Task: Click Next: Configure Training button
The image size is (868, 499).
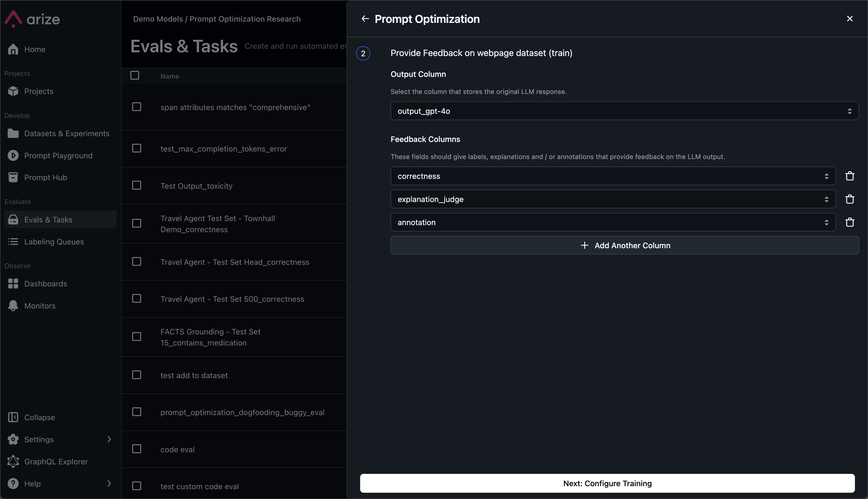Action: pos(607,483)
